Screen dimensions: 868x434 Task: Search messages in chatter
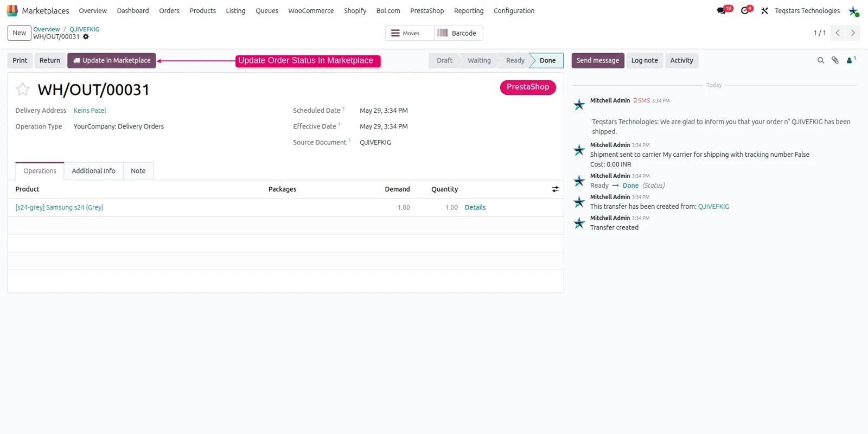coord(821,61)
